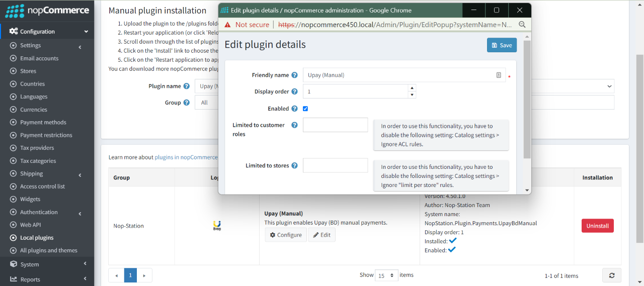Open Payment methods menu item
The height and width of the screenshot is (286, 644).
(43, 122)
